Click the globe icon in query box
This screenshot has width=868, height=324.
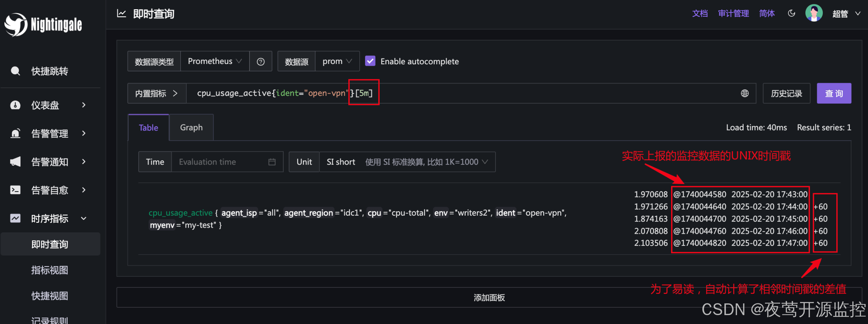click(745, 93)
